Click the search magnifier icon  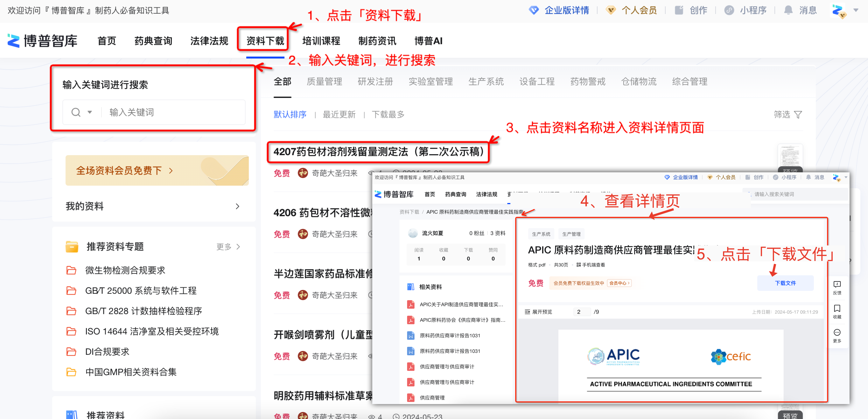pyautogui.click(x=76, y=112)
